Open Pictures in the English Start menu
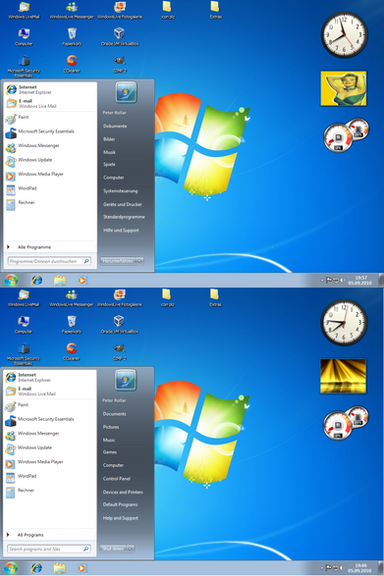The height and width of the screenshot is (576, 384). [x=111, y=427]
